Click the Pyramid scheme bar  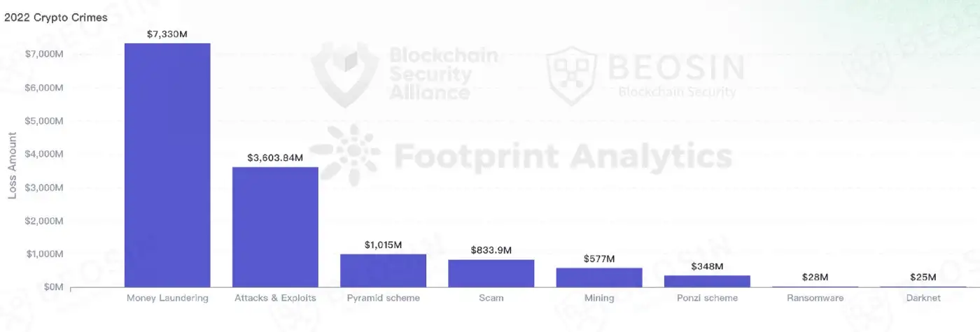point(383,270)
